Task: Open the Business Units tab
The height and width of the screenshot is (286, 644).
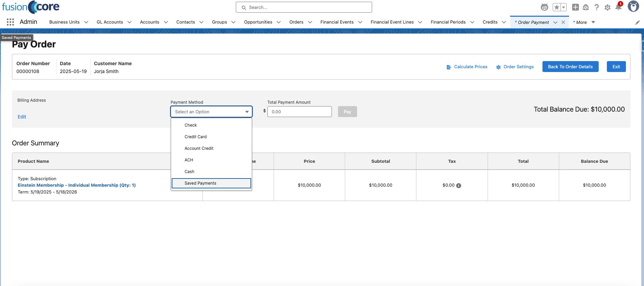Action: pyautogui.click(x=64, y=22)
